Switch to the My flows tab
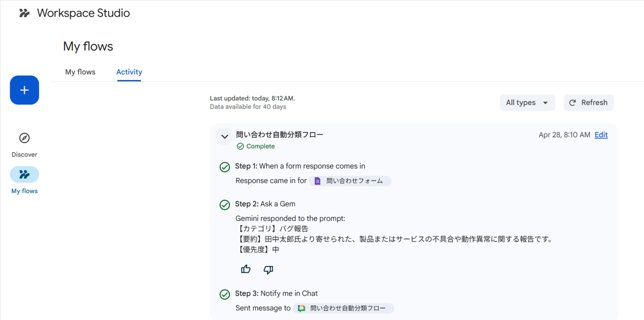The image size is (644, 320). 80,72
